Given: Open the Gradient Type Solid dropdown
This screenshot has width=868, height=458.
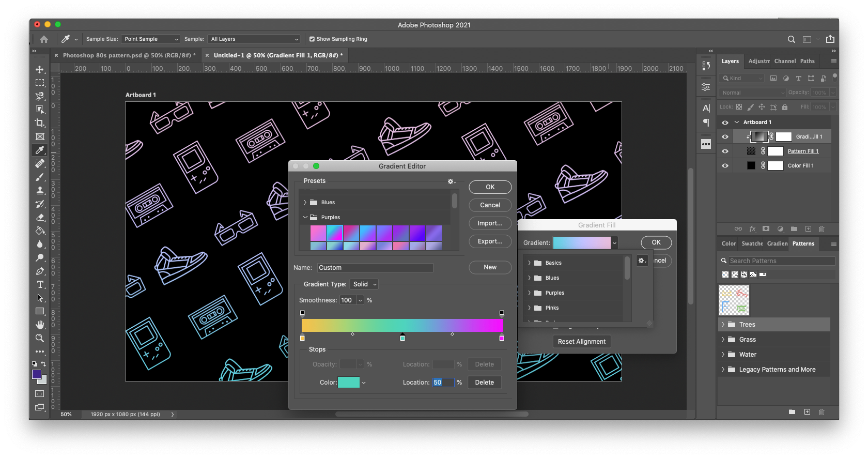Looking at the screenshot, I should pyautogui.click(x=364, y=284).
